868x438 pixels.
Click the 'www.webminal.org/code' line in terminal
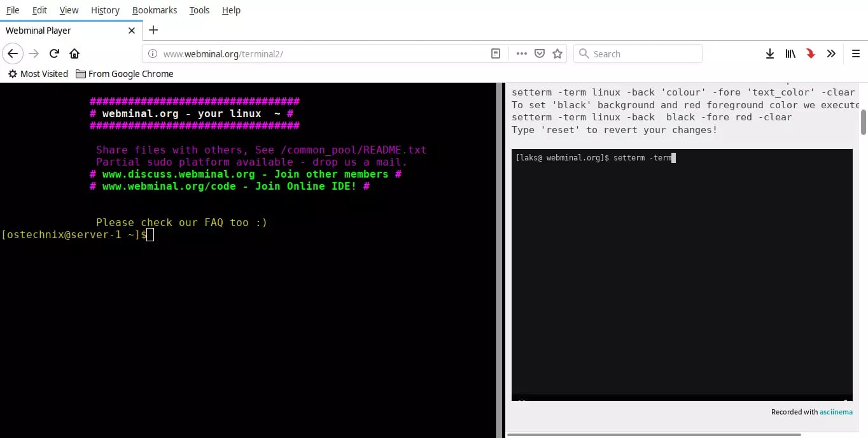pyautogui.click(x=230, y=187)
